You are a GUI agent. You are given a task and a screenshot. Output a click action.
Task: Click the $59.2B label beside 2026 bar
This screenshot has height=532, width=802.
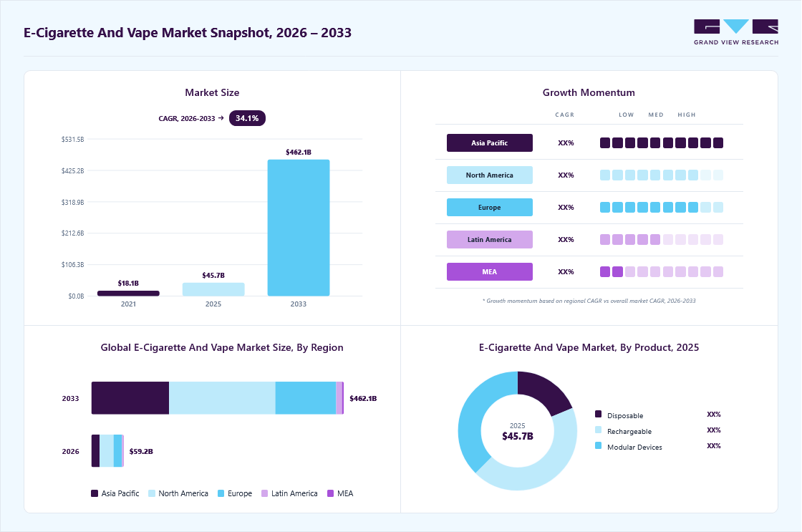click(x=141, y=451)
